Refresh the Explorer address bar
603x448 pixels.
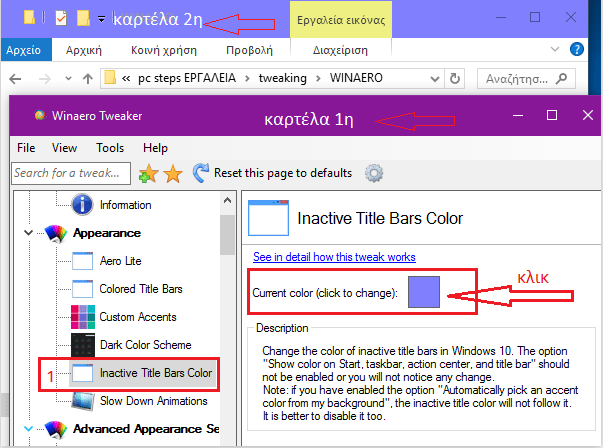[x=455, y=79]
